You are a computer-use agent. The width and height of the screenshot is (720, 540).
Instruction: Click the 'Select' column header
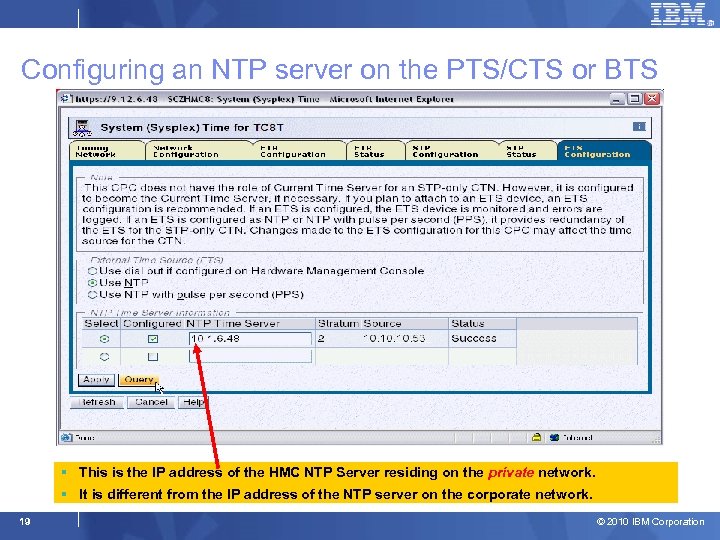pyautogui.click(x=101, y=324)
